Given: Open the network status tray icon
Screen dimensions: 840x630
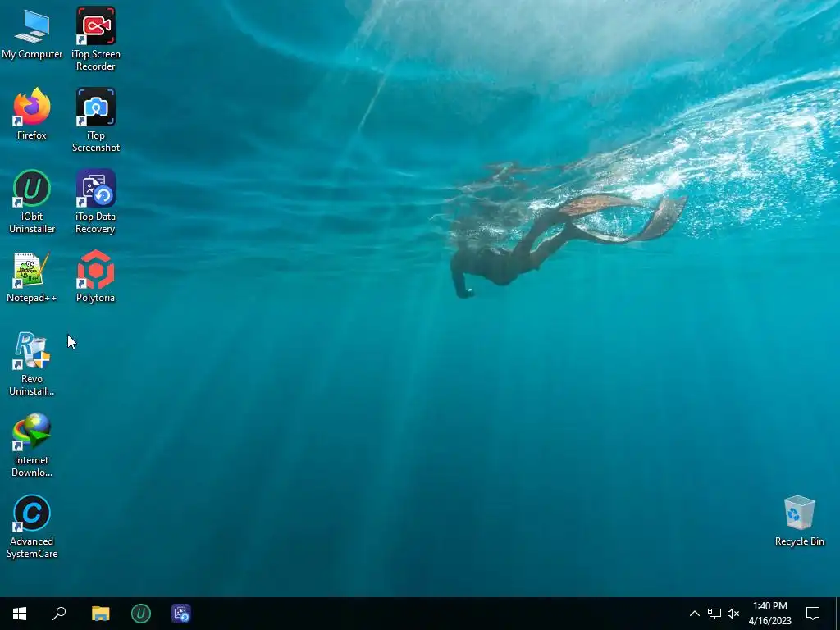Looking at the screenshot, I should pos(714,614).
